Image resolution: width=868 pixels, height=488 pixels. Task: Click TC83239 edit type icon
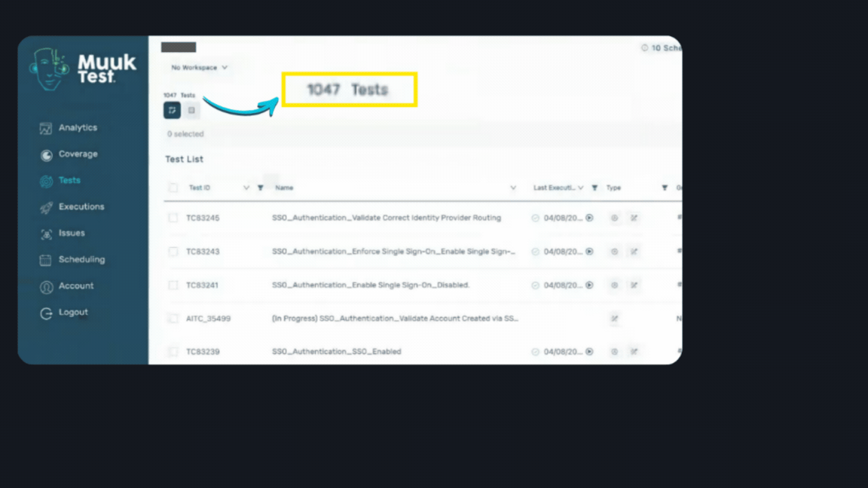634,352
